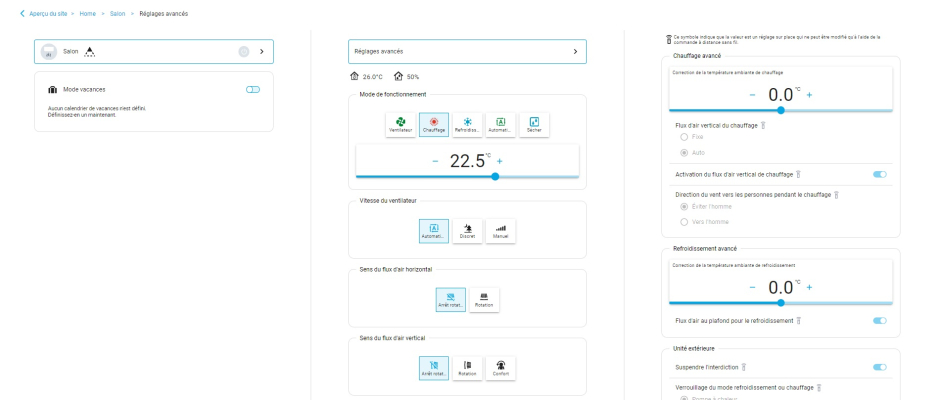This screenshot has width=940, height=400.
Task: Toggle Activation du flux d'air vertical de chauffage
Action: [x=879, y=175]
